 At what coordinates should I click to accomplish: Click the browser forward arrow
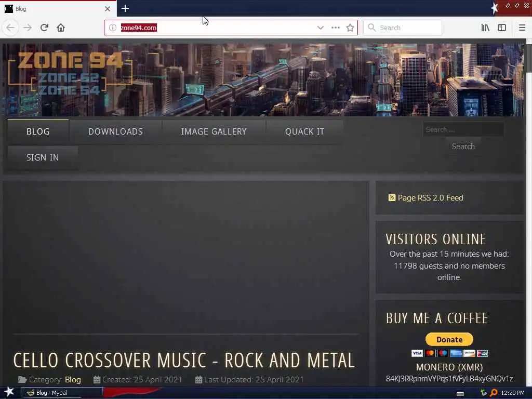tap(28, 28)
